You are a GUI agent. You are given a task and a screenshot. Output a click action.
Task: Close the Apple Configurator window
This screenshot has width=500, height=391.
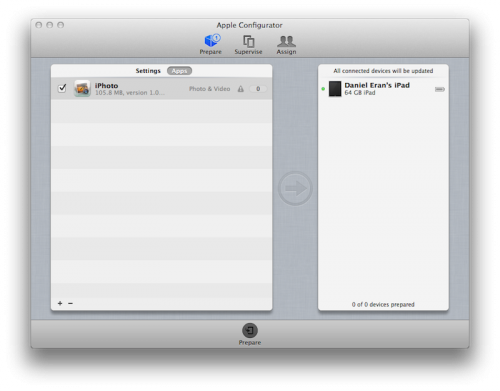click(39, 25)
